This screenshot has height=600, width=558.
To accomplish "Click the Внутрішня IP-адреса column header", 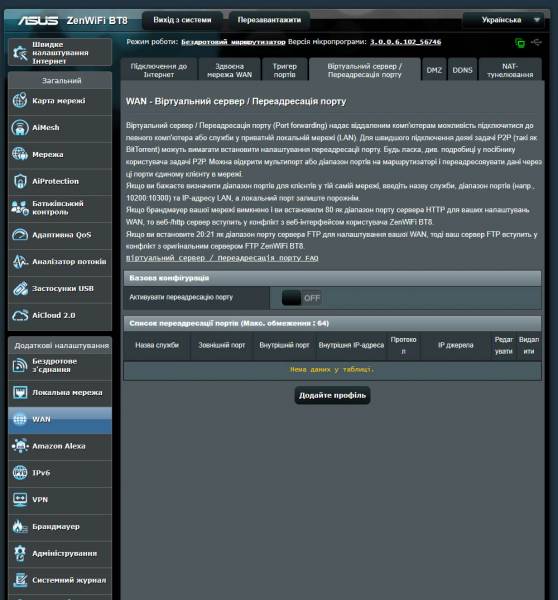I will 351,345.
